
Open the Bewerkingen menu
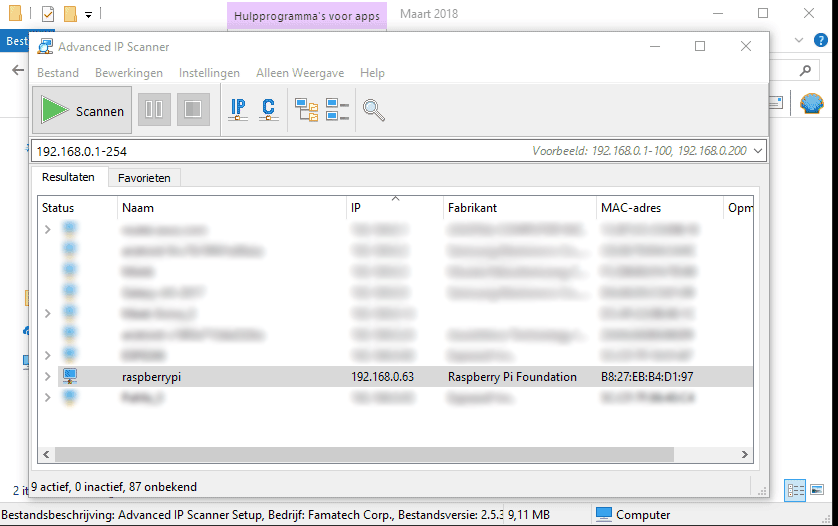[x=129, y=73]
